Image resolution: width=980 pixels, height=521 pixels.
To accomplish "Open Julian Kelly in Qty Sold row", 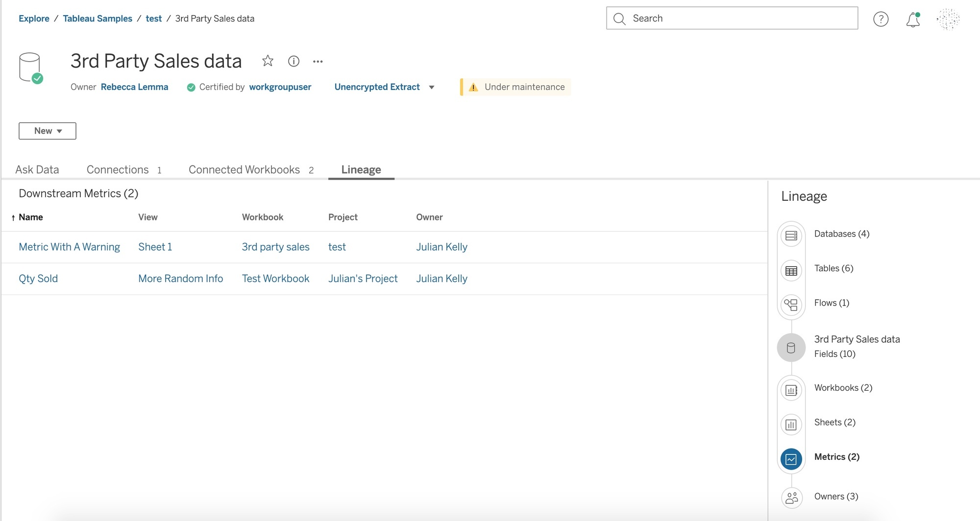I will click(x=441, y=279).
